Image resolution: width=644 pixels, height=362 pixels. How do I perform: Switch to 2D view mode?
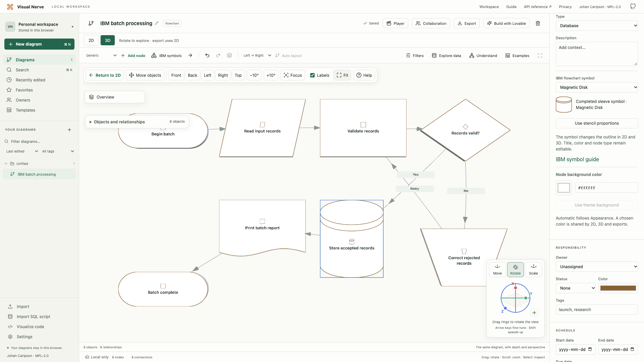[91, 40]
